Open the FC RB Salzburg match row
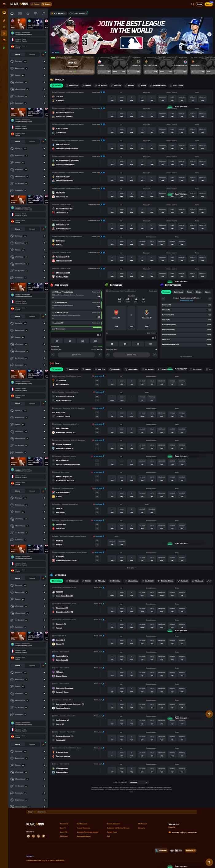 [131, 129]
